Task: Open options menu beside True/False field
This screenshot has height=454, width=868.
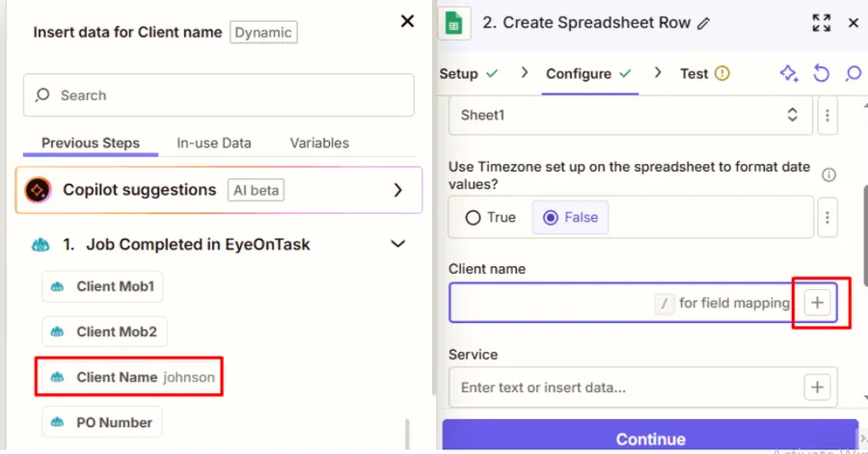Action: [x=827, y=217]
